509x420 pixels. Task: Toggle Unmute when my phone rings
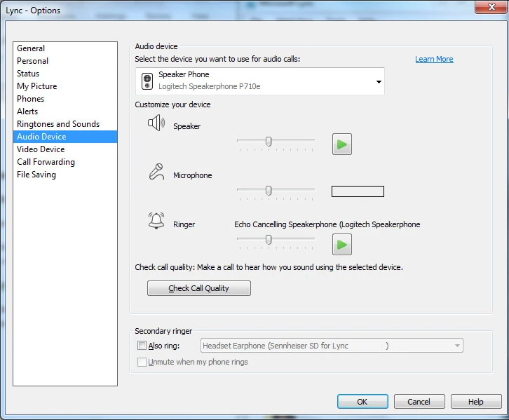(142, 363)
